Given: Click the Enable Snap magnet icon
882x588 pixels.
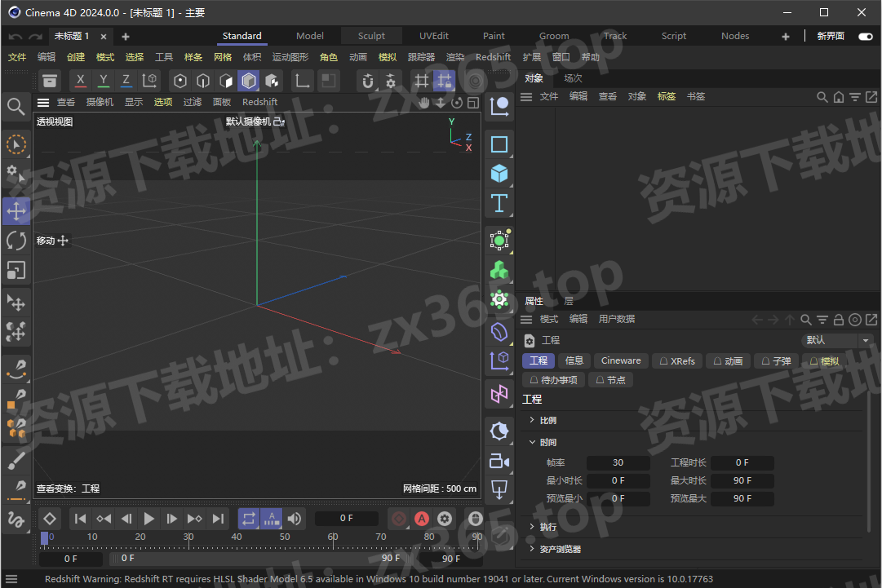Looking at the screenshot, I should (367, 81).
